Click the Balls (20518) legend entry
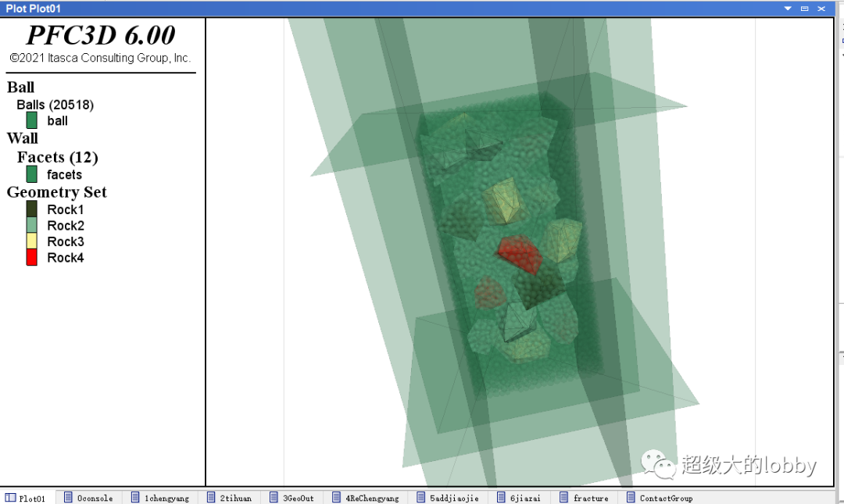844x504 pixels. [x=55, y=105]
